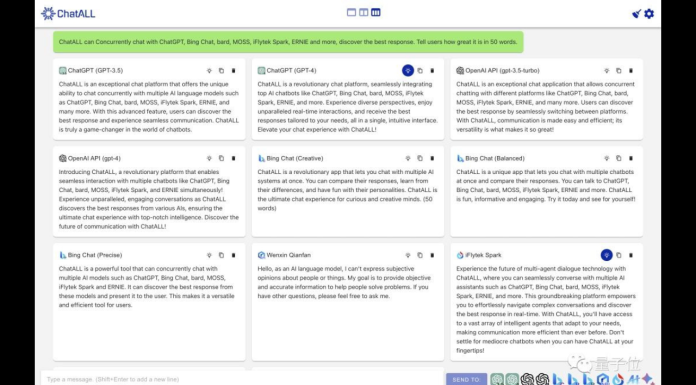Image resolution: width=696 pixels, height=385 pixels.
Task: Click the 'Bing Chat (Creative)' card title
Action: click(295, 158)
